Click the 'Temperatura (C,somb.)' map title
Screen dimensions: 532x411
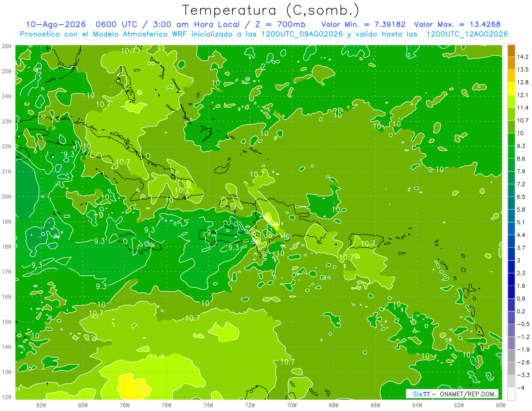(x=271, y=11)
